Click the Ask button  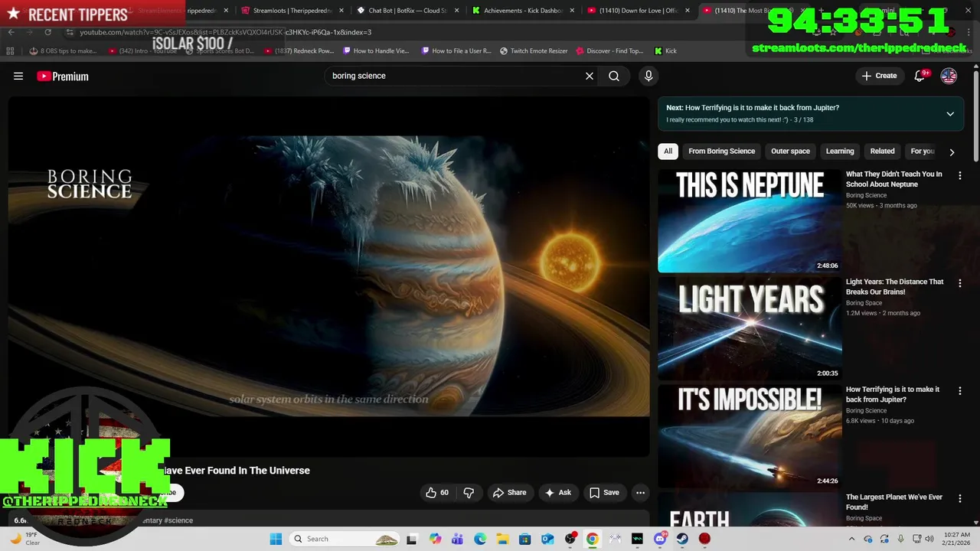pos(557,493)
